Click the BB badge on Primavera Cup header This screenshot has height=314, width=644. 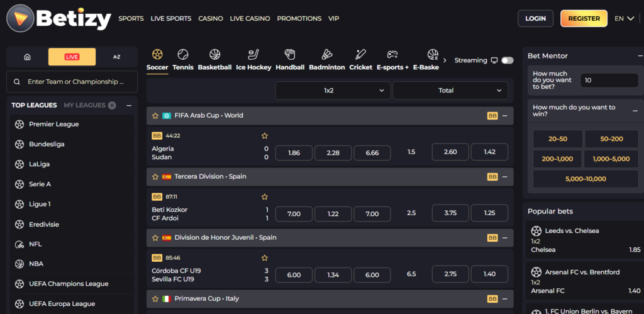tap(492, 299)
